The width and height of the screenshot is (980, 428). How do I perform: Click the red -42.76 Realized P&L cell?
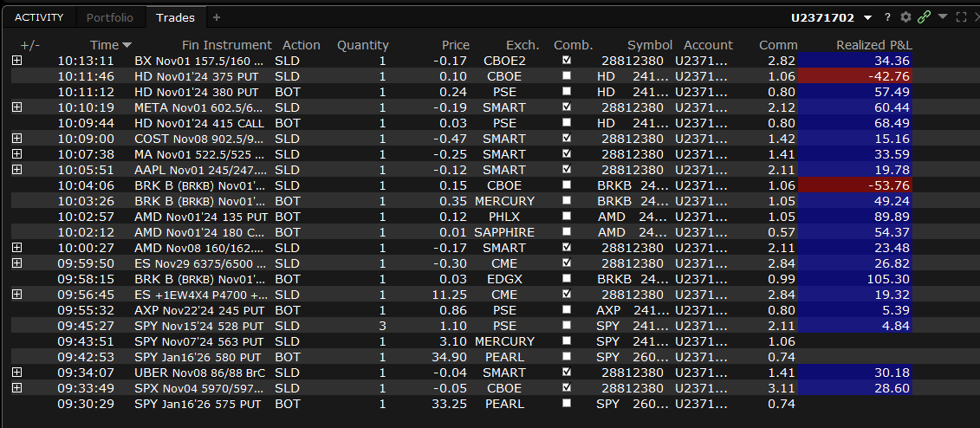855,76
